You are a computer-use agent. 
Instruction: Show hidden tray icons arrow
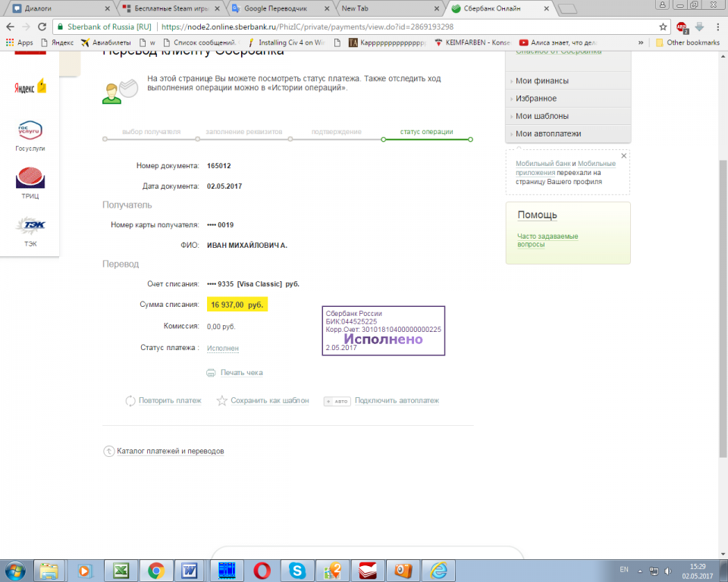tap(640, 571)
